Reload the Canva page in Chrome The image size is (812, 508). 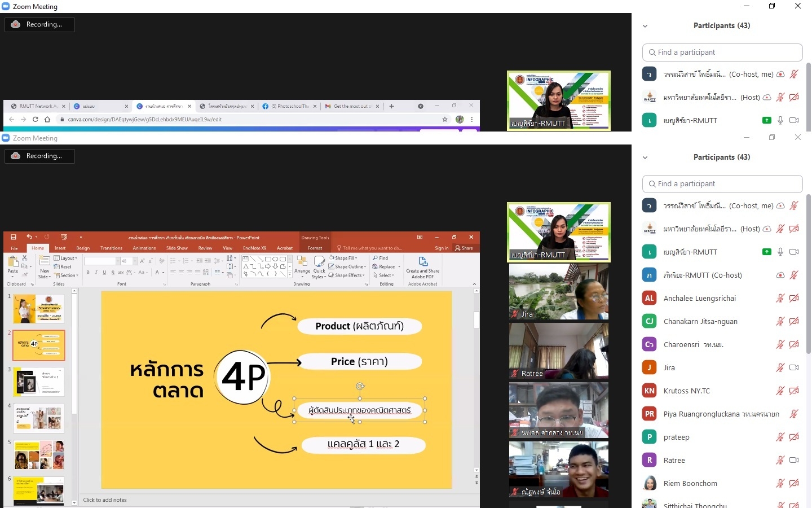[36, 119]
